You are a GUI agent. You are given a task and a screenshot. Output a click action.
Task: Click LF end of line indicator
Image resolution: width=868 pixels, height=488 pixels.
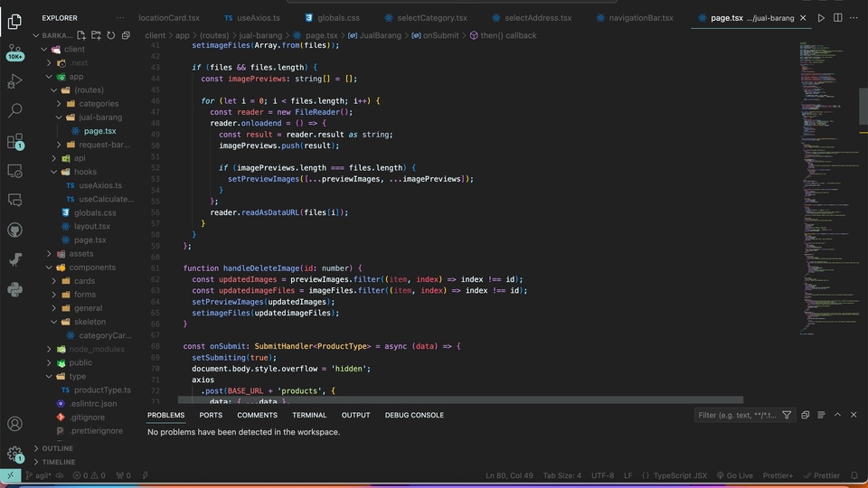tap(627, 475)
